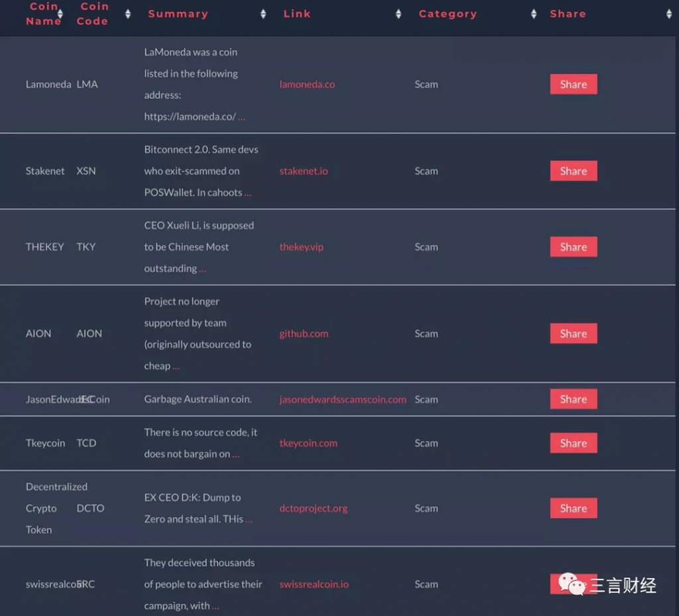Click the WeChat logo in the watermark
Viewport: 679px width, 616px height.
pos(572,584)
